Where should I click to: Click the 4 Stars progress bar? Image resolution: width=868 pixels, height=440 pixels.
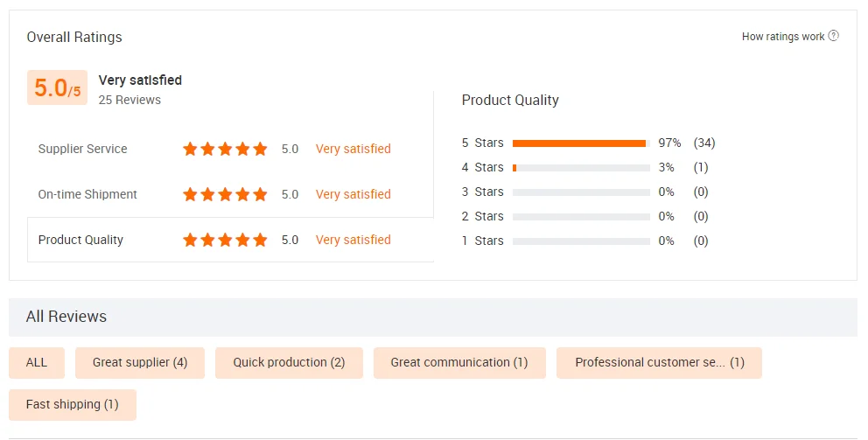(580, 167)
